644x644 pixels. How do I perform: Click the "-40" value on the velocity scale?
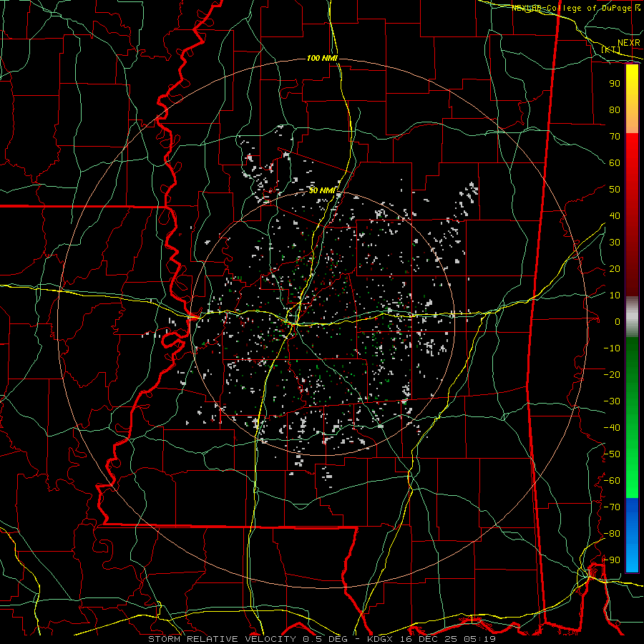point(612,428)
